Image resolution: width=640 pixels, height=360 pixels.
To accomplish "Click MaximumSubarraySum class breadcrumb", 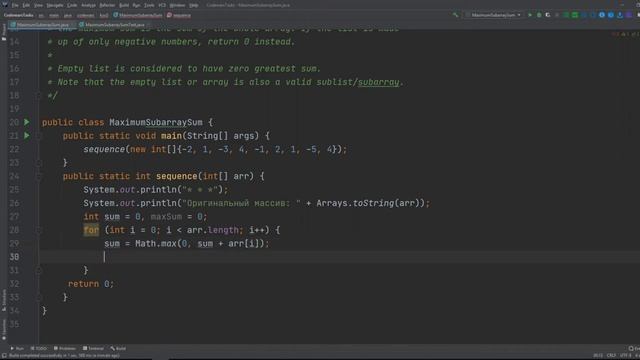I will pyautogui.click(x=138, y=15).
